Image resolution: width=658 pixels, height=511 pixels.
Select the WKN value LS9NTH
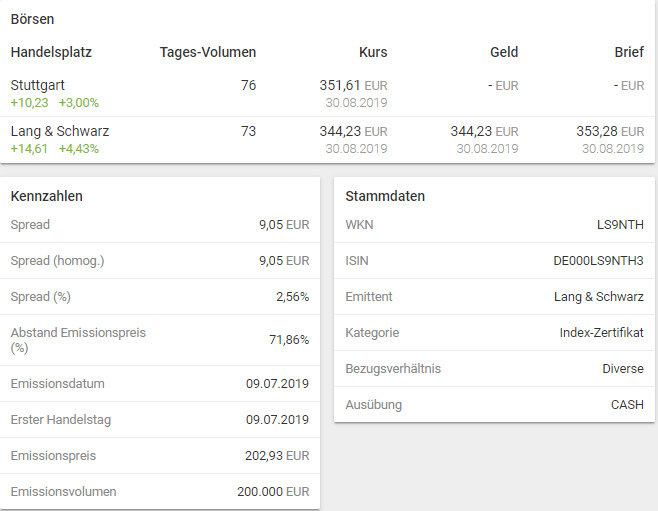(x=621, y=225)
